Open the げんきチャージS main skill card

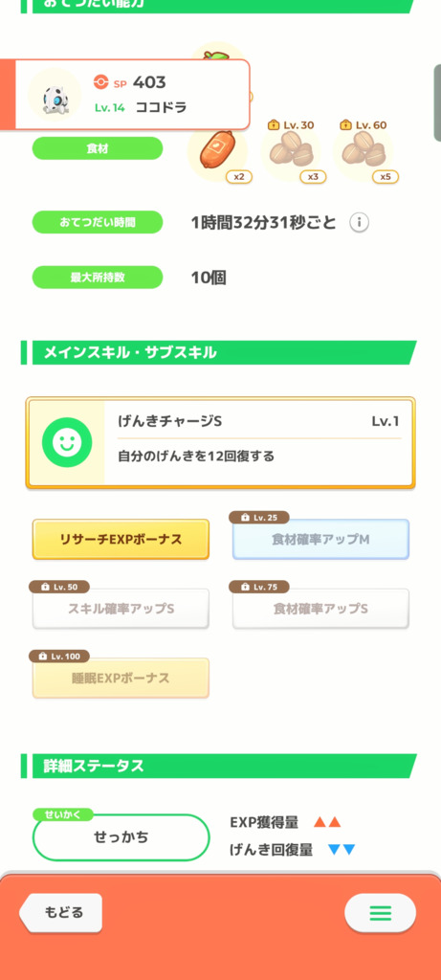point(220,442)
